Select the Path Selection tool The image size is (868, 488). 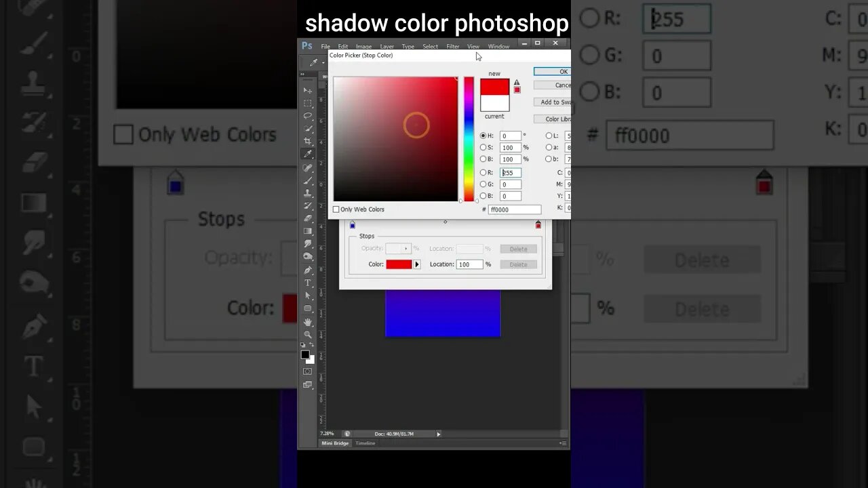click(x=308, y=296)
